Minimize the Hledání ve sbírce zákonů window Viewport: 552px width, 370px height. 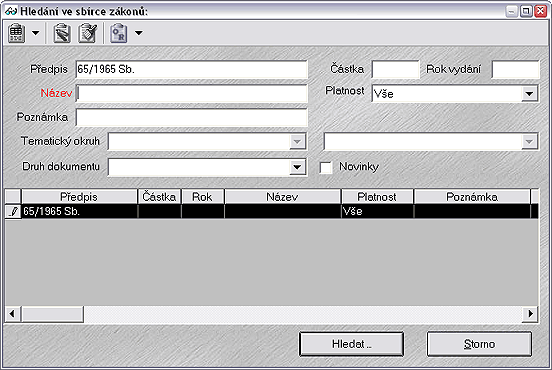pyautogui.click(x=511, y=11)
